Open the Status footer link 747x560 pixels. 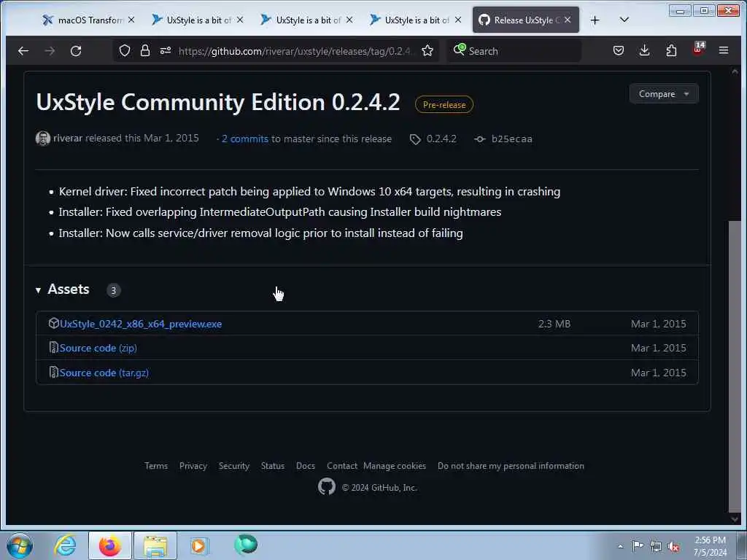tap(273, 466)
